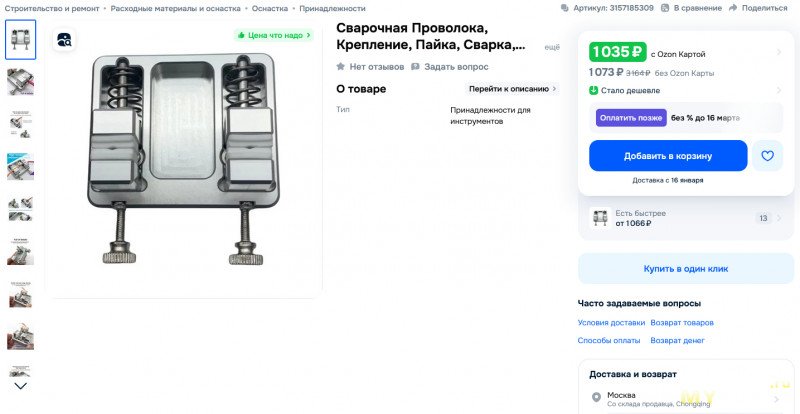Viewport: 800px width, 414px height.
Task: Click the compare icon next to 'В сравнение'
Action: coord(665,8)
